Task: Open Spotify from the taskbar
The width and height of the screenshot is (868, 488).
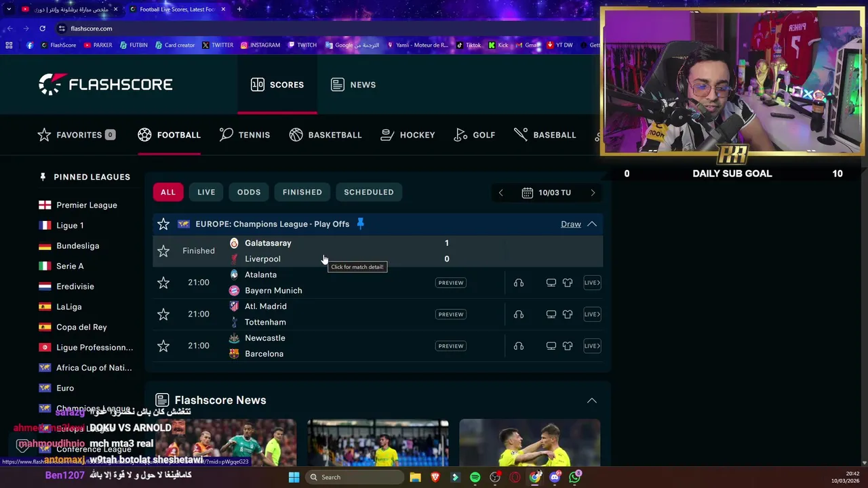Action: (x=475, y=477)
